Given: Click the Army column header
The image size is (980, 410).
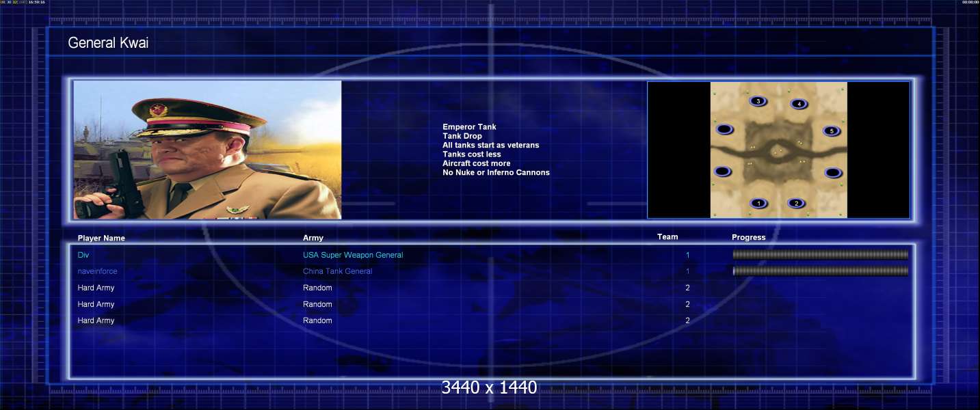Looking at the screenshot, I should [313, 238].
